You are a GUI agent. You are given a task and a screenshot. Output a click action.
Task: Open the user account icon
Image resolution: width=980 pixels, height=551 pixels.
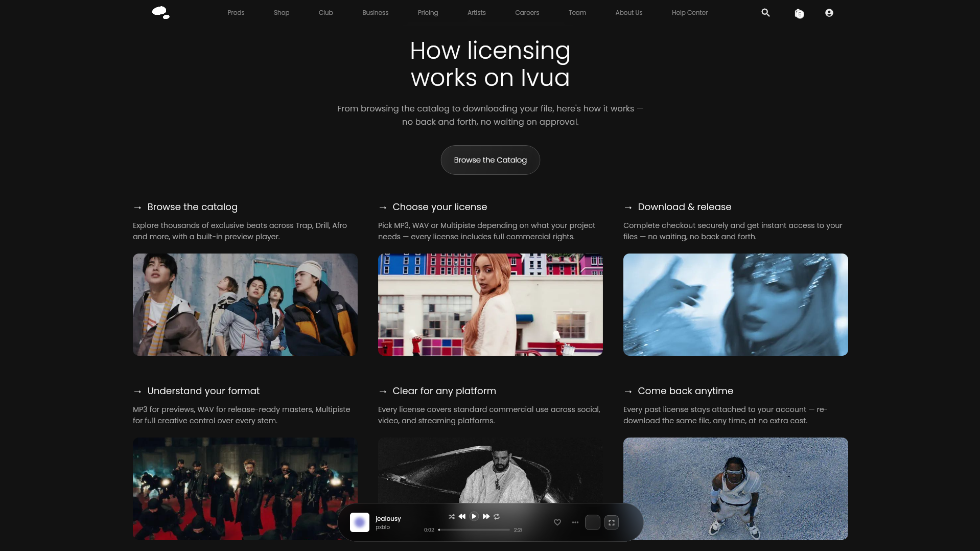pyautogui.click(x=829, y=13)
